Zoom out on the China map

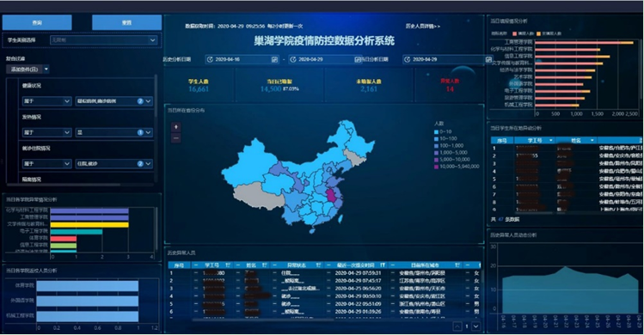point(175,138)
